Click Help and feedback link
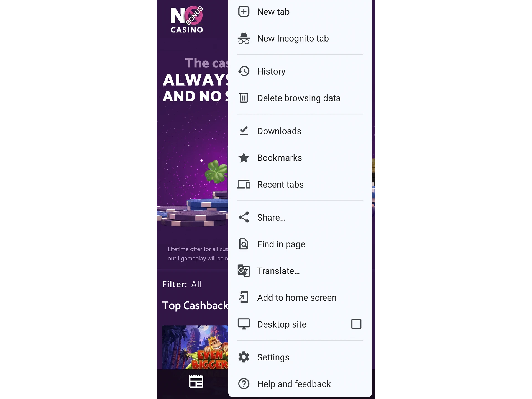This screenshot has height=399, width=532. click(294, 384)
